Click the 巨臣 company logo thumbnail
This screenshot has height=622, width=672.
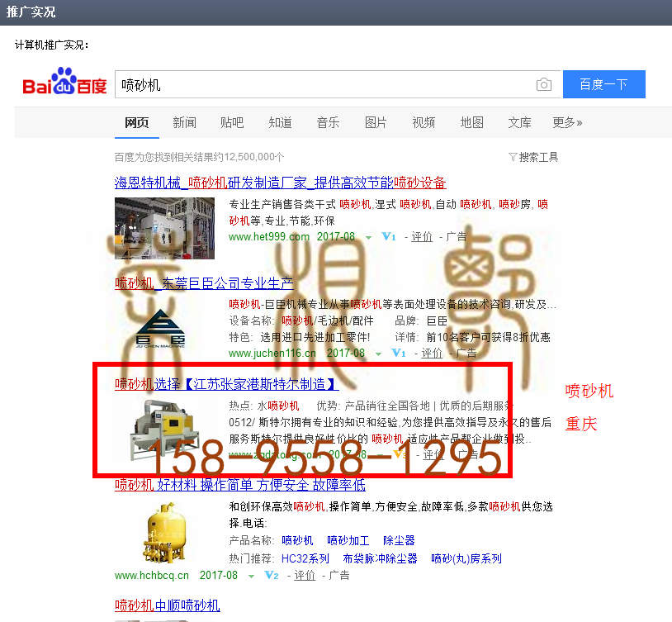click(159, 329)
